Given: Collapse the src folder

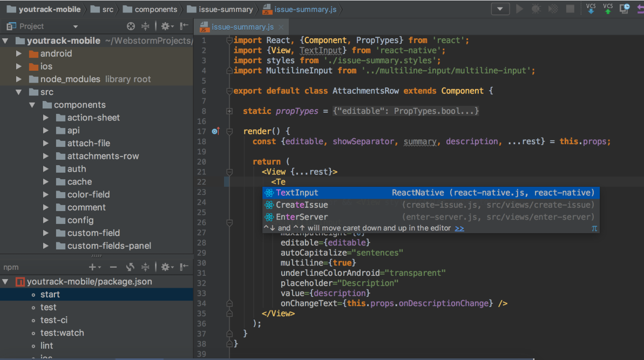Looking at the screenshot, I should click(18, 92).
